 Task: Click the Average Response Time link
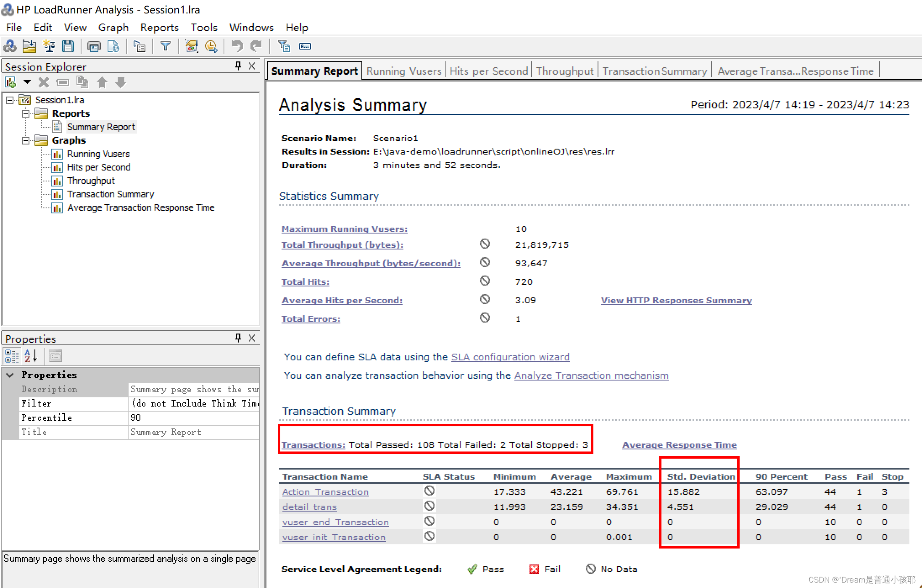[x=679, y=445]
